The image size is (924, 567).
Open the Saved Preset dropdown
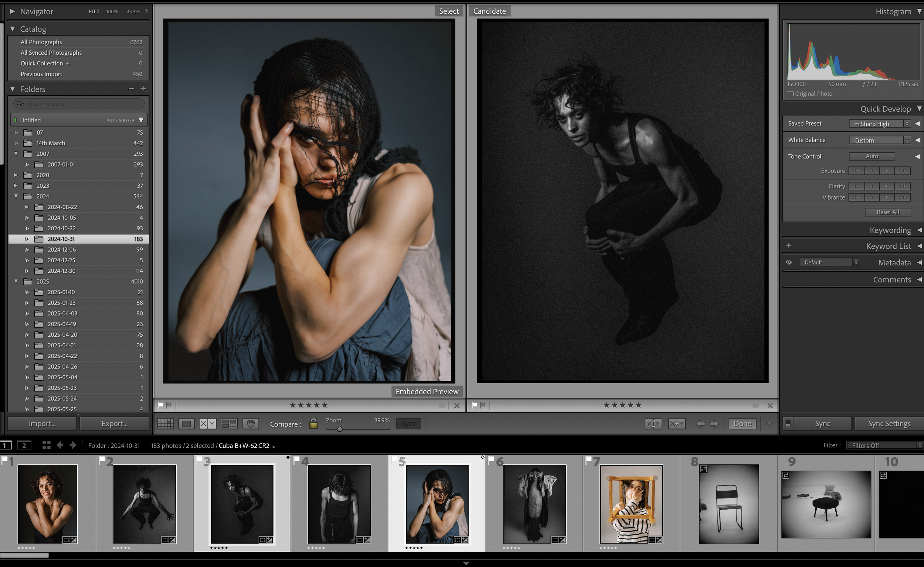880,124
